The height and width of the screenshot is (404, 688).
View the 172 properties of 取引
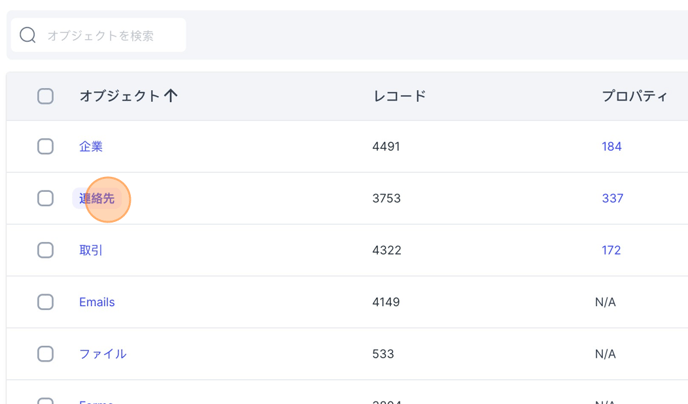(611, 250)
